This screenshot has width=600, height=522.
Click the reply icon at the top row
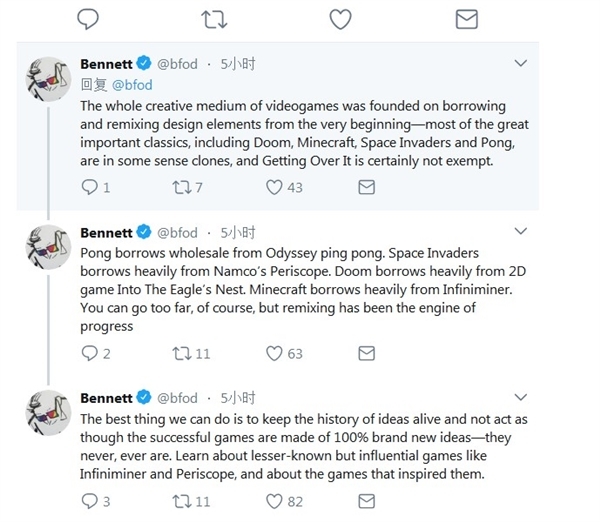[88, 18]
